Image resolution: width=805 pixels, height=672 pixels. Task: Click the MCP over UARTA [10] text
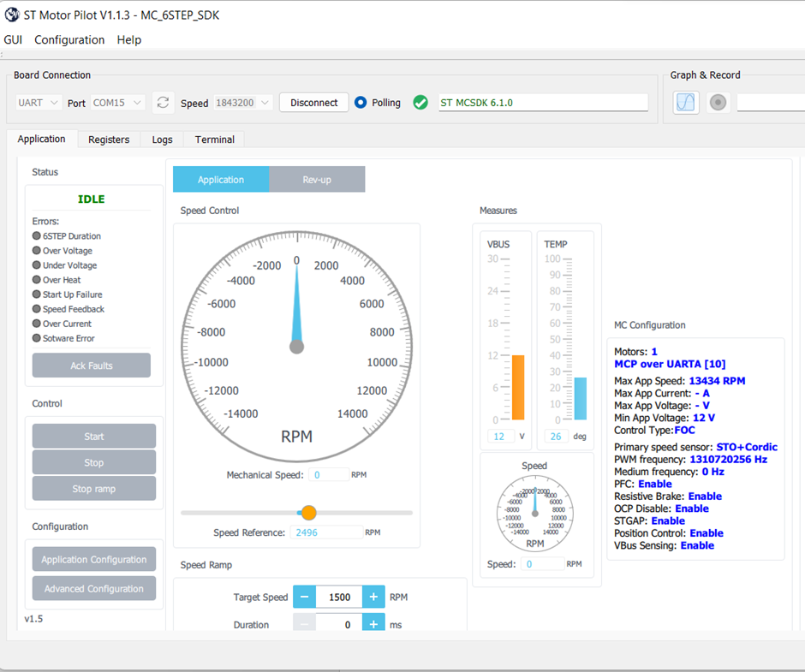pos(670,364)
